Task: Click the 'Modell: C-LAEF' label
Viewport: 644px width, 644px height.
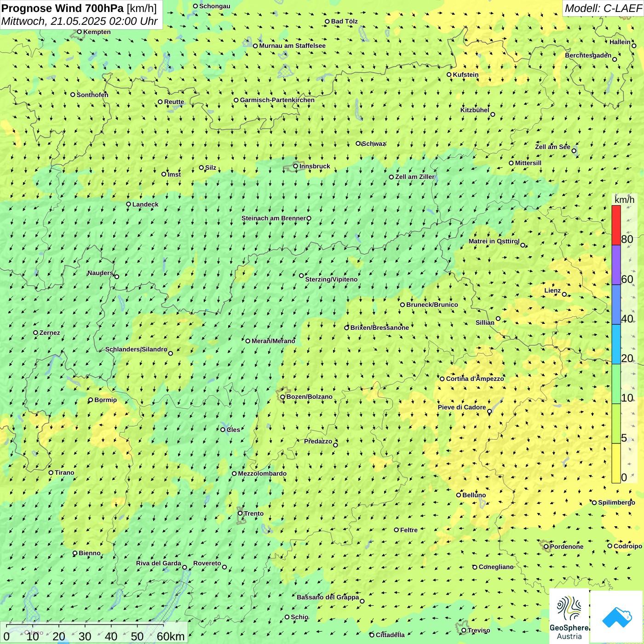Action: pyautogui.click(x=603, y=8)
